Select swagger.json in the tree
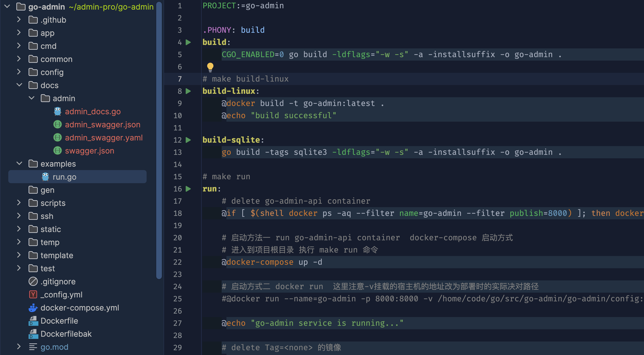Image resolution: width=644 pixels, height=355 pixels. click(89, 151)
